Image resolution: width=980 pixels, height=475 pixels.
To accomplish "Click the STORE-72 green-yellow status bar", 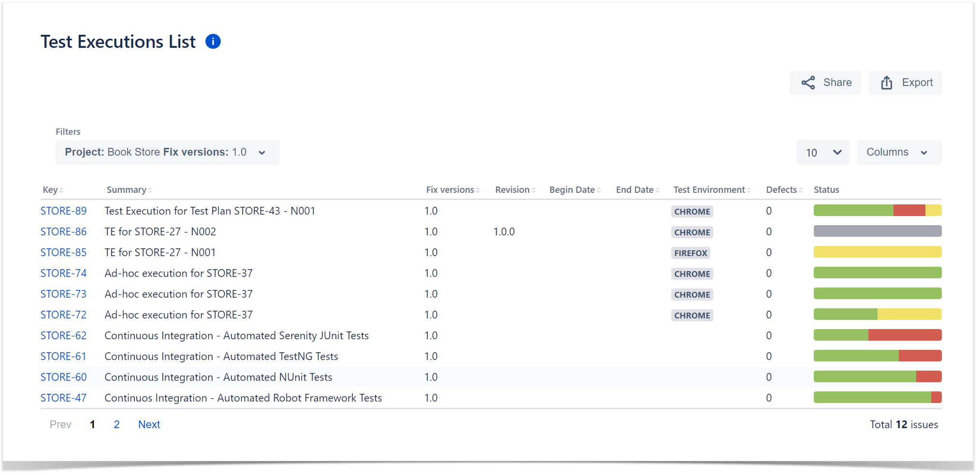I will (878, 314).
